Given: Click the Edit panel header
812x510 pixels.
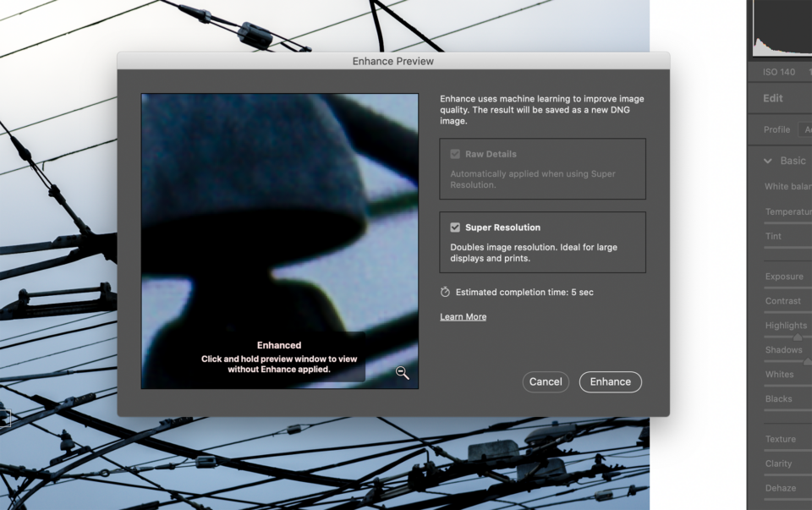Looking at the screenshot, I should click(x=773, y=98).
